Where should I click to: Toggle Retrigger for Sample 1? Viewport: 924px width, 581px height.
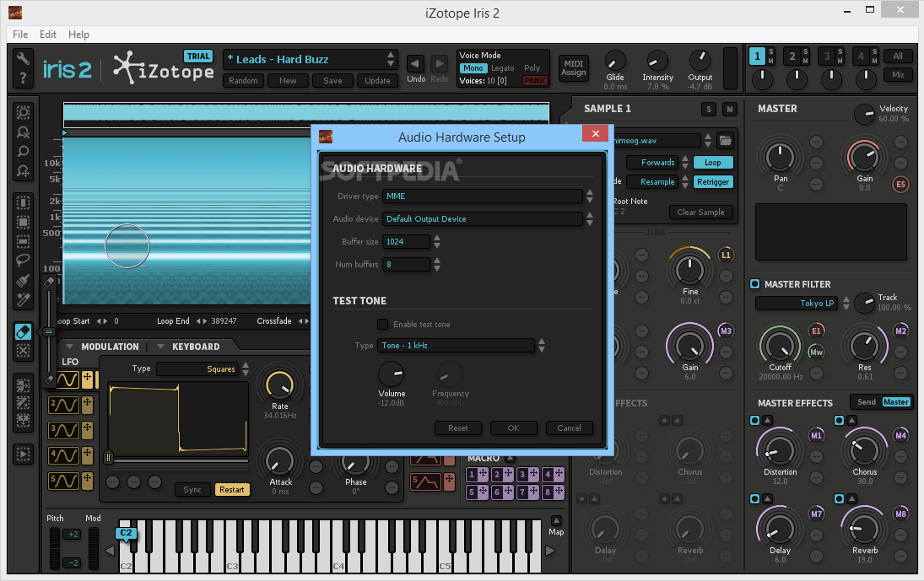tap(713, 182)
